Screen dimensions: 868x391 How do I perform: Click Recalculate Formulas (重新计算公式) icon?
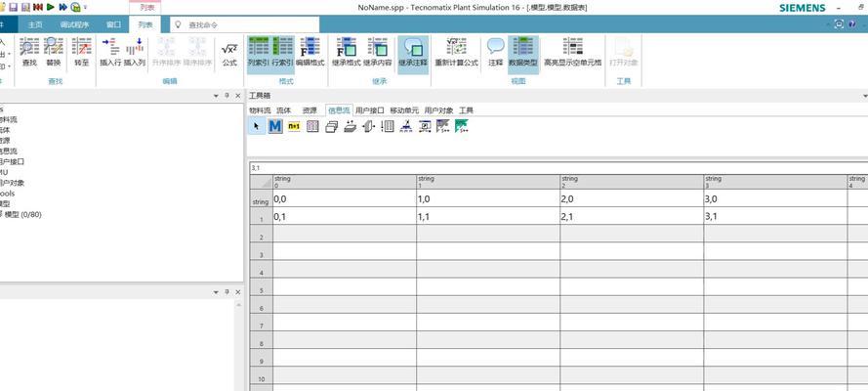tap(456, 52)
